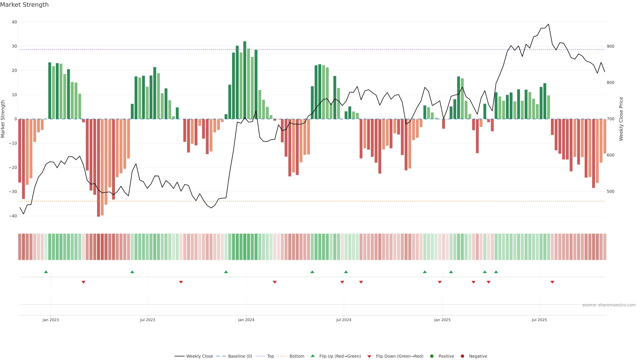Click the Flip Down red triangle legend icon

[369, 356]
